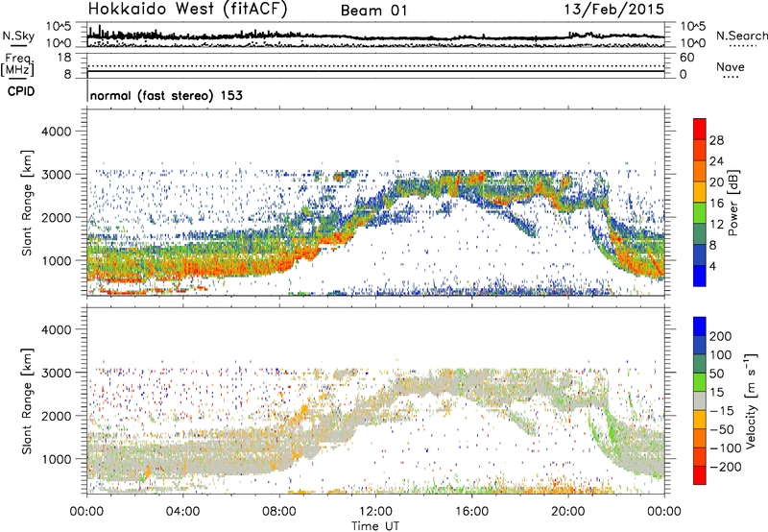Click the '18' frequency axis tick label
768x532 pixels.
(x=64, y=58)
